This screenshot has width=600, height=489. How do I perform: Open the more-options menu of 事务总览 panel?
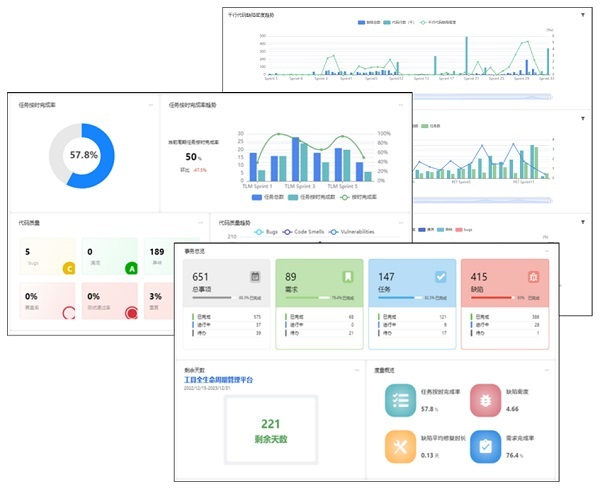click(x=547, y=251)
